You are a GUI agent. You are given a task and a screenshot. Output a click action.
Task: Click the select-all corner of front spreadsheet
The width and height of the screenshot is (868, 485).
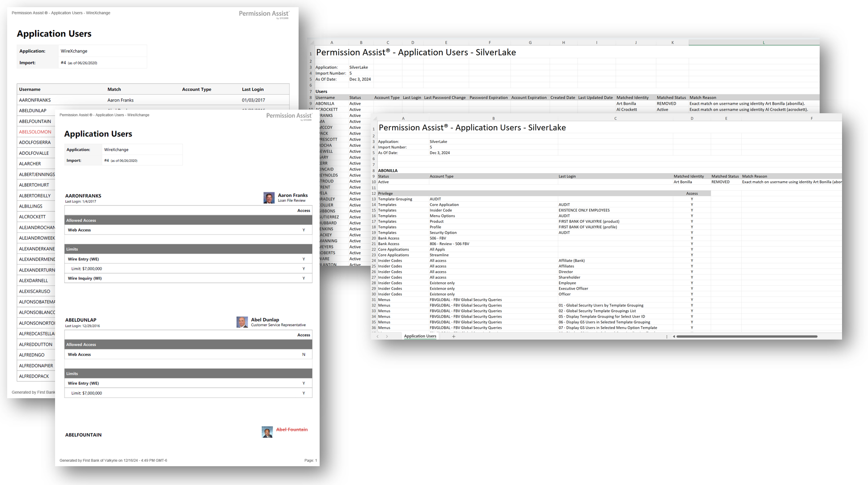[x=374, y=119]
